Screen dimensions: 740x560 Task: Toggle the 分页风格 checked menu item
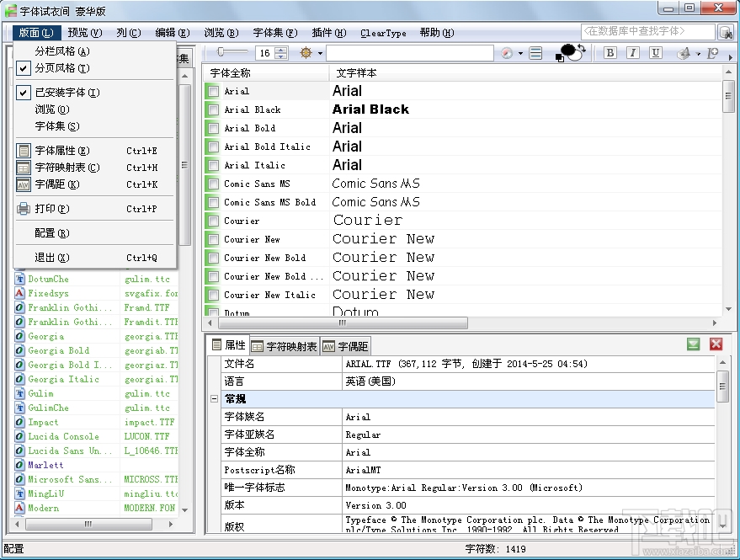pyautogui.click(x=95, y=68)
